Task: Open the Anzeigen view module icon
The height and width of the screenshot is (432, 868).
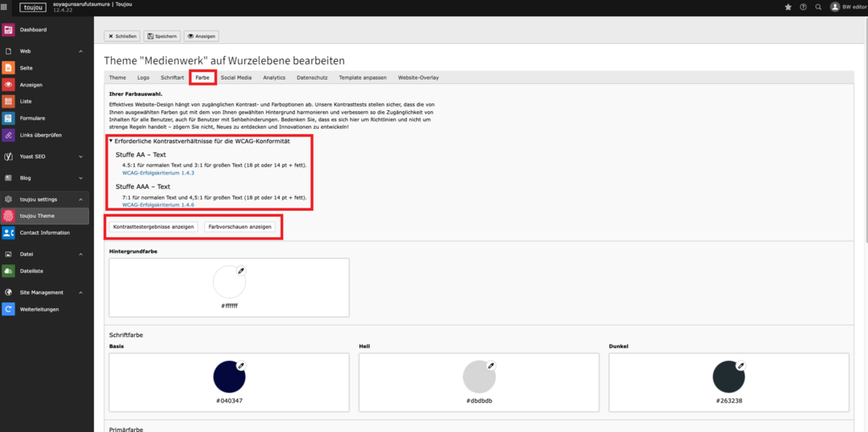Action: point(8,85)
